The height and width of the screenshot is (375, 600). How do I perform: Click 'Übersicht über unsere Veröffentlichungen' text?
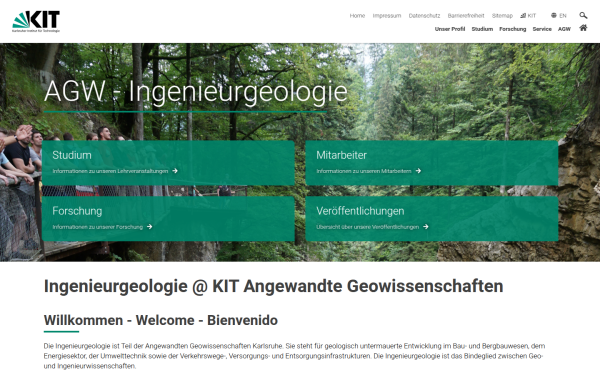[367, 227]
